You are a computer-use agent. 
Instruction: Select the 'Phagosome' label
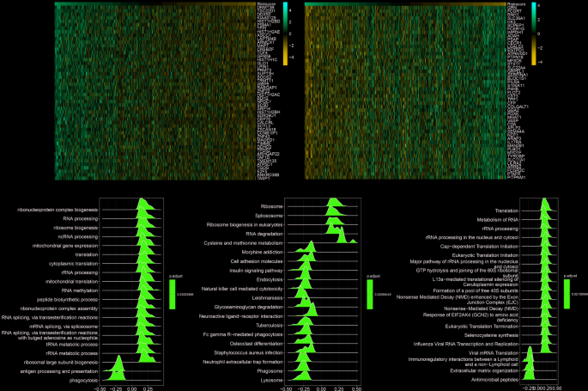(x=270, y=371)
